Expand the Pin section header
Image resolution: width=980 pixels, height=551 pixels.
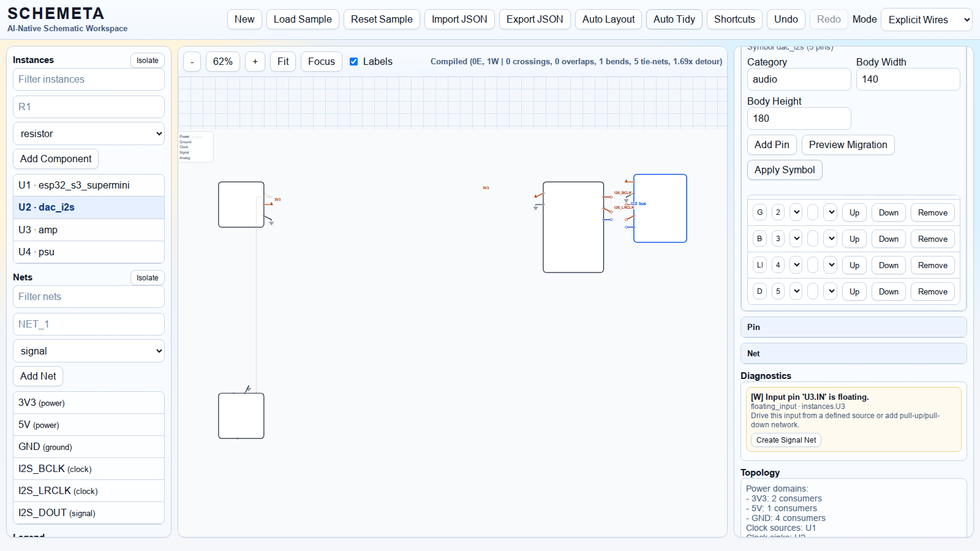coord(853,327)
